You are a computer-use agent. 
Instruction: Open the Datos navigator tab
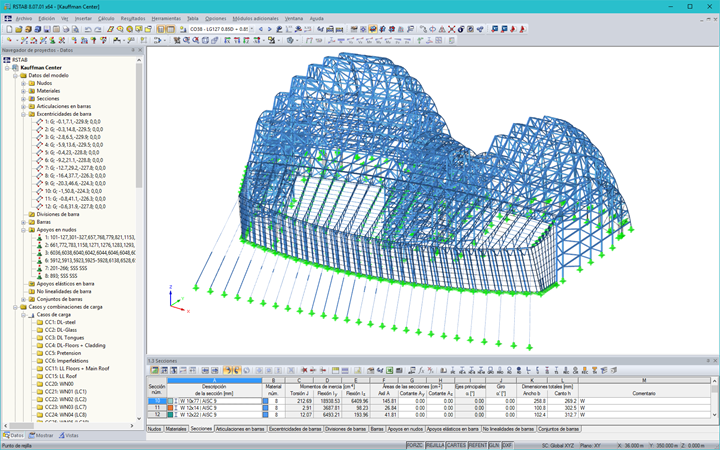click(x=13, y=435)
